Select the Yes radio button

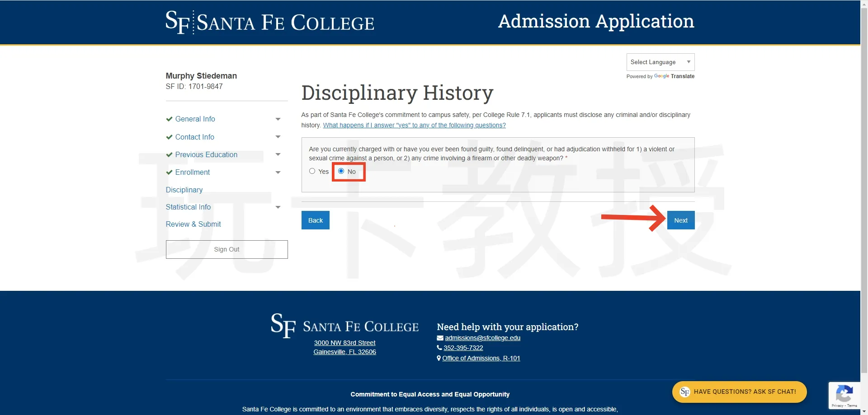312,171
